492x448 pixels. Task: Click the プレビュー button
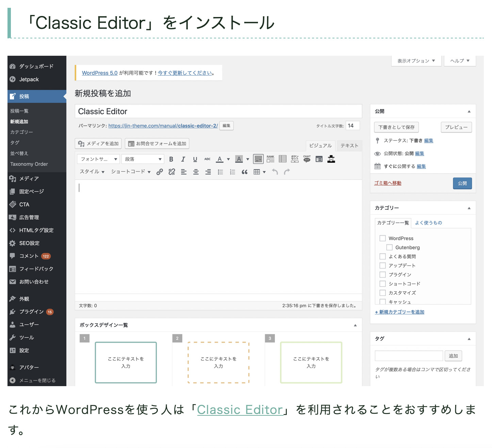click(456, 127)
